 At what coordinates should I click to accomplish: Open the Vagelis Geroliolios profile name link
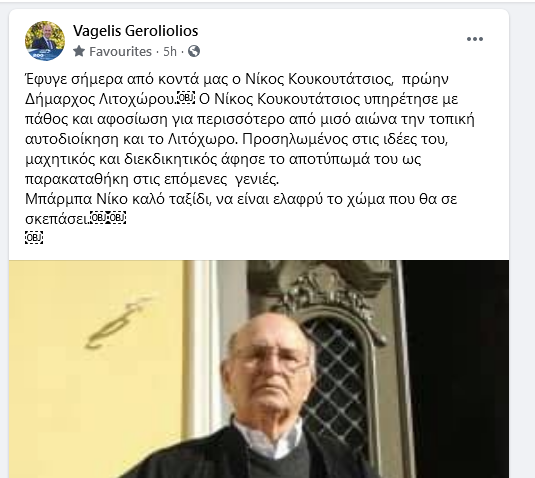(x=135, y=31)
